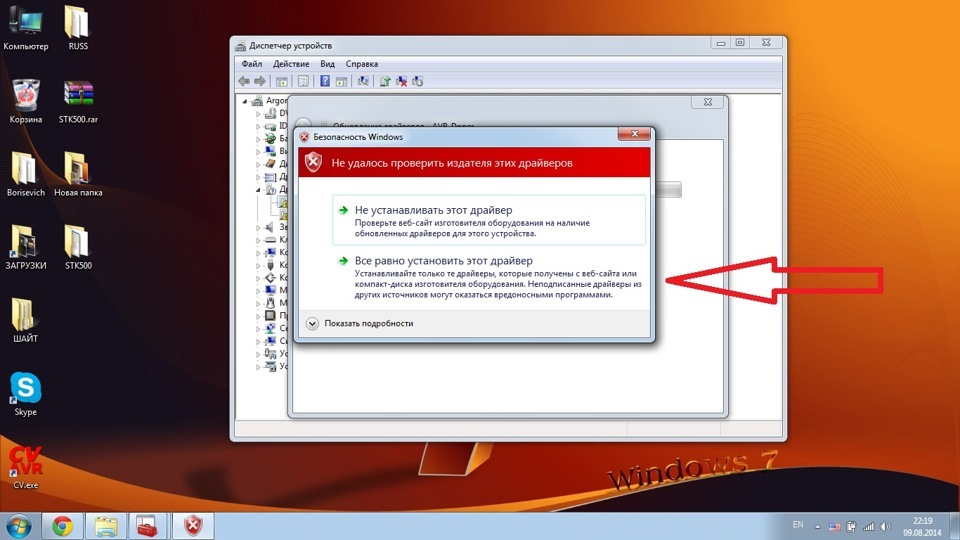Expand the keyboards node in device tree
960x540 pixels.
[x=258, y=240]
